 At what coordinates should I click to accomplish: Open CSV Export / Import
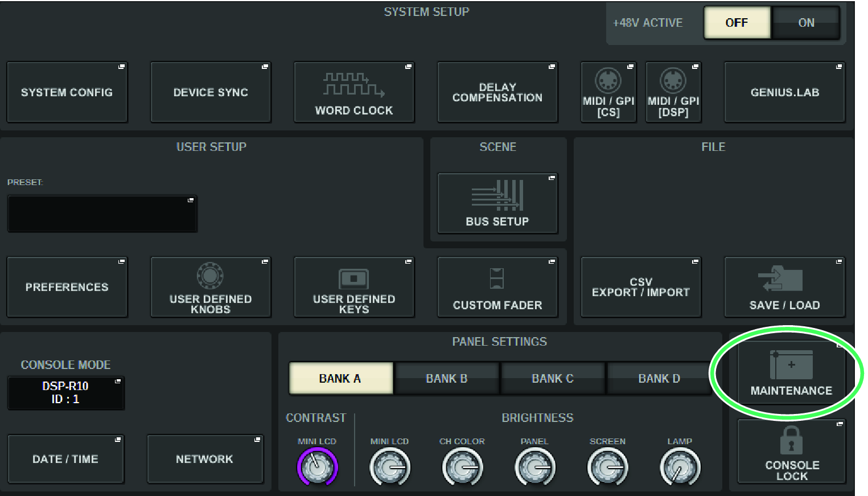click(641, 286)
